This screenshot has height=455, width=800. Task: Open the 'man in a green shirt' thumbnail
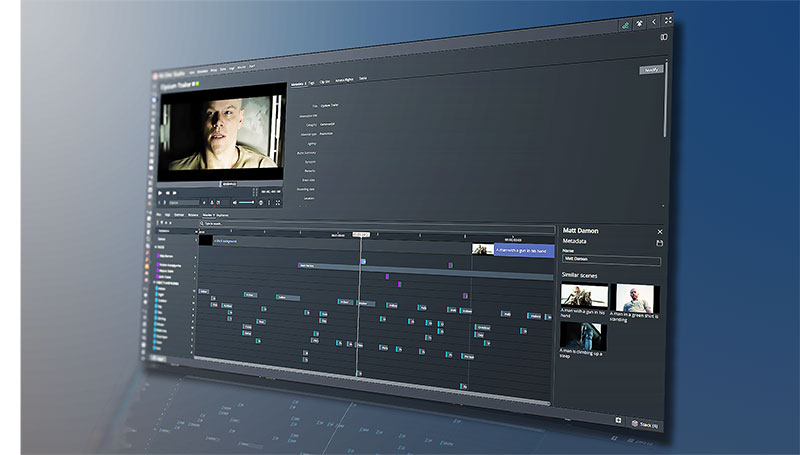[636, 298]
